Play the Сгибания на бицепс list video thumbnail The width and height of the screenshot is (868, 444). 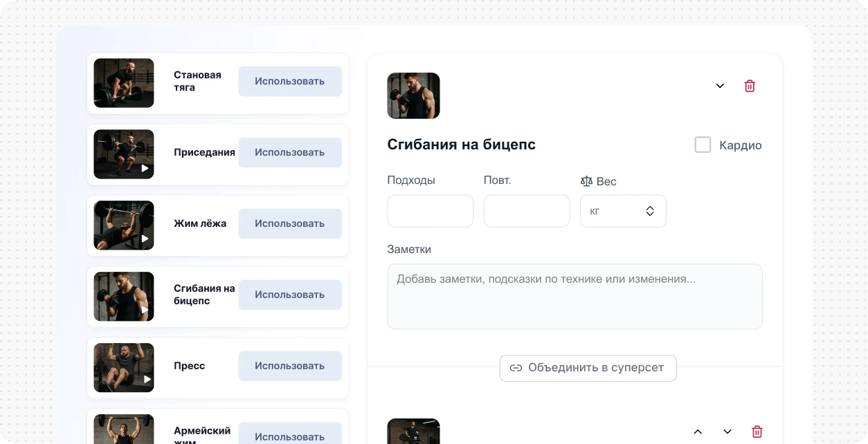[124, 297]
